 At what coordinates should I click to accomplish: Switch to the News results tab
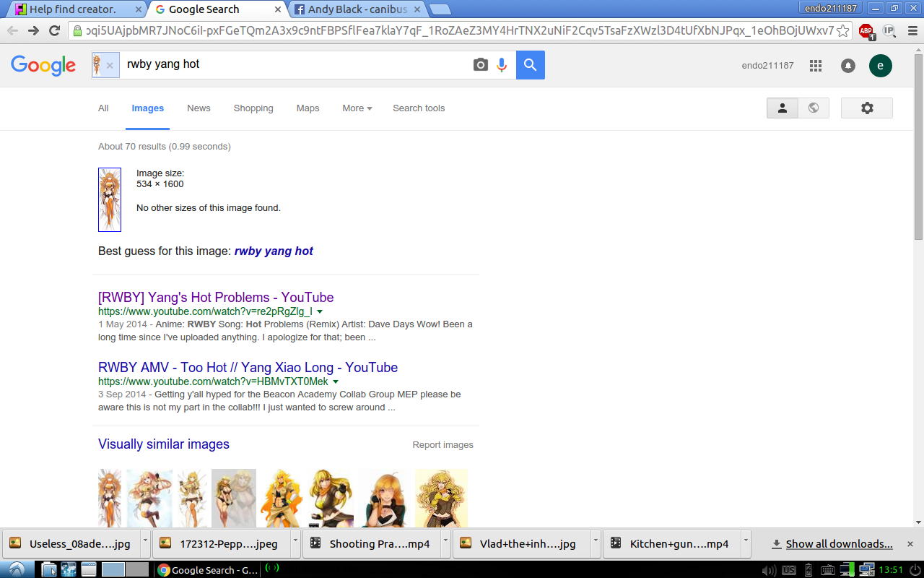click(x=199, y=108)
